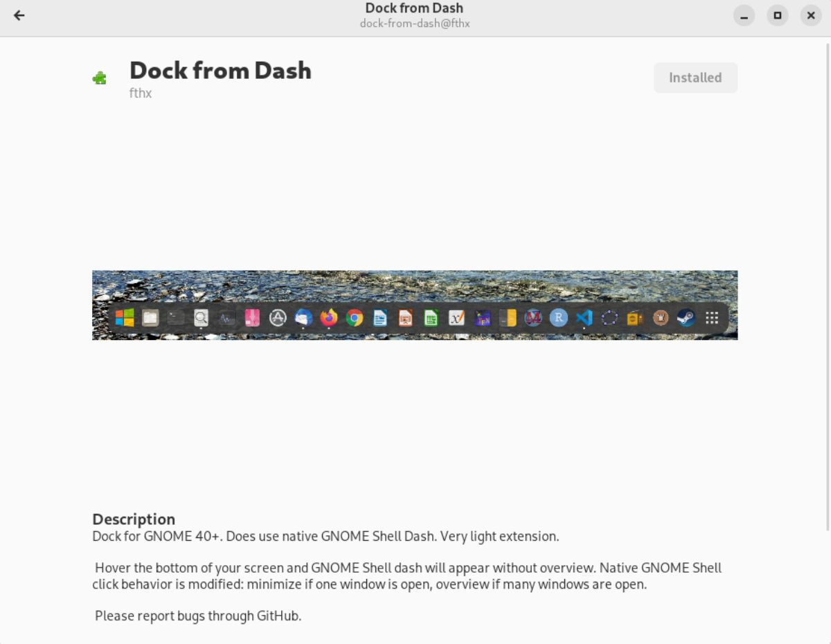Select the Firefox icon in the dock preview

[x=328, y=319]
